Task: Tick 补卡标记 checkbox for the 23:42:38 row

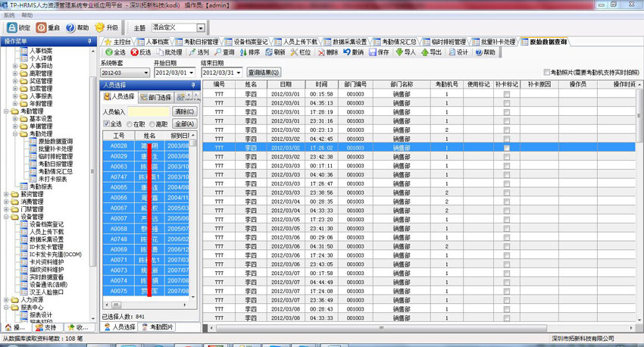Action: 507,157
